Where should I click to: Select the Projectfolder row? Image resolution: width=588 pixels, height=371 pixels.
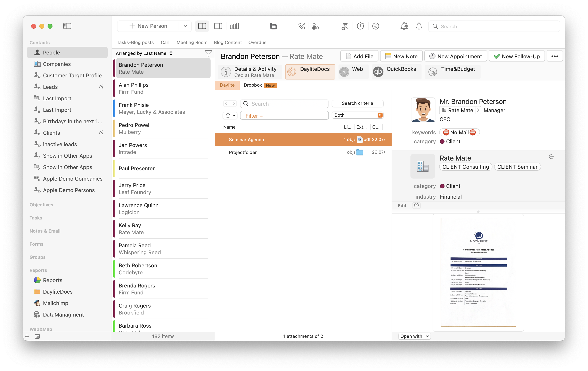pyautogui.click(x=303, y=152)
